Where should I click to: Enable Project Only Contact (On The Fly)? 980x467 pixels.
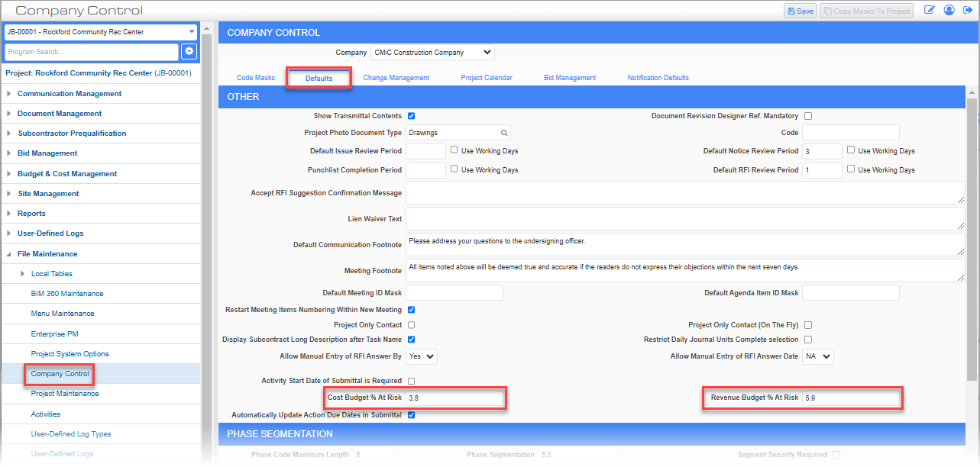pos(808,325)
